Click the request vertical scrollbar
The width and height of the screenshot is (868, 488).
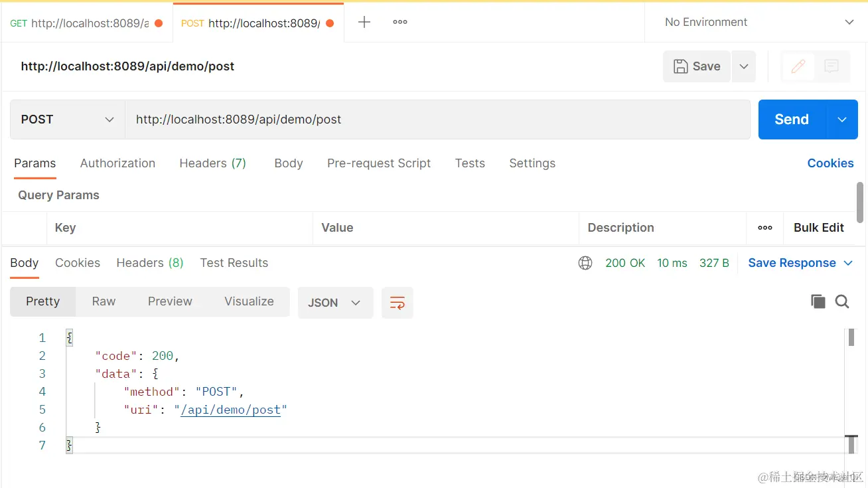pos(860,203)
